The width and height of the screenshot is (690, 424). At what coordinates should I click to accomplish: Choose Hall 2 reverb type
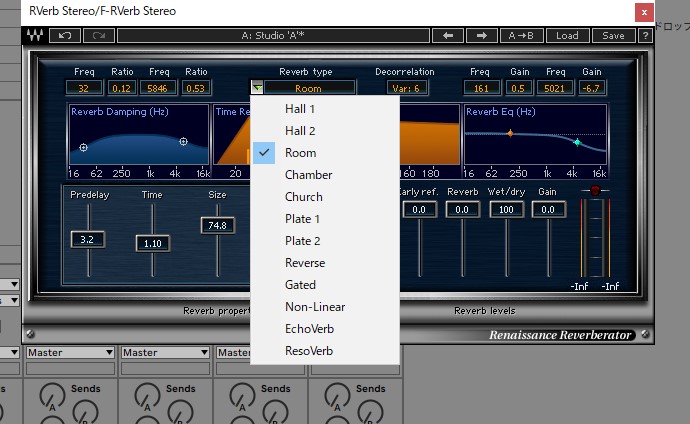325,131
